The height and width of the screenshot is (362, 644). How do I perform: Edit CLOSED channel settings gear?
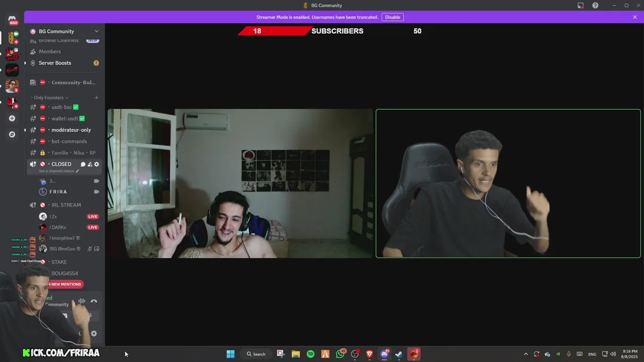click(x=97, y=164)
